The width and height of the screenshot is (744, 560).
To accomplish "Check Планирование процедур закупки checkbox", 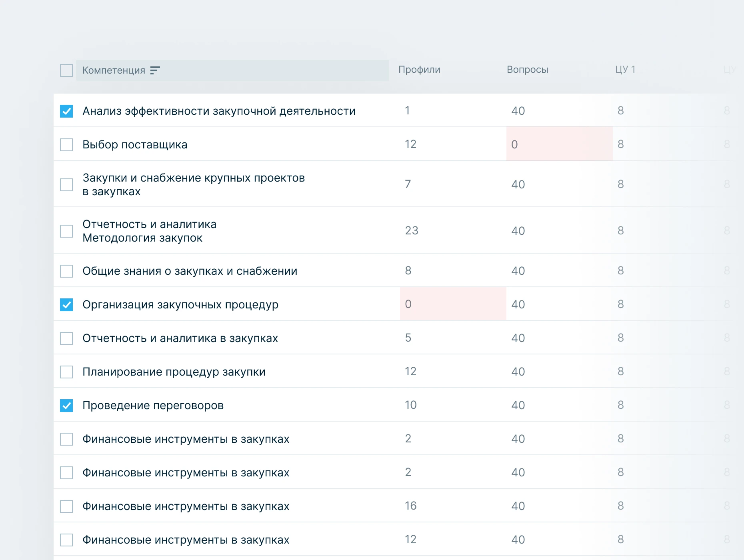I will click(x=66, y=372).
